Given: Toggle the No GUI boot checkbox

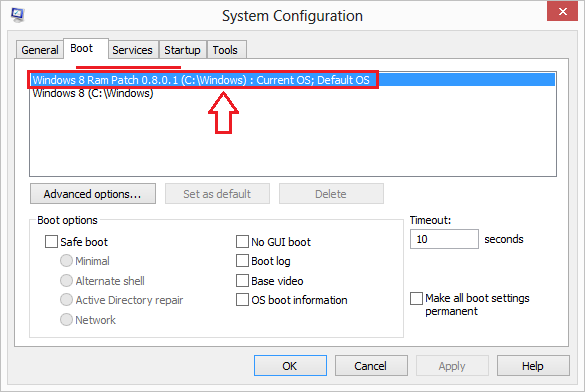Looking at the screenshot, I should (243, 242).
